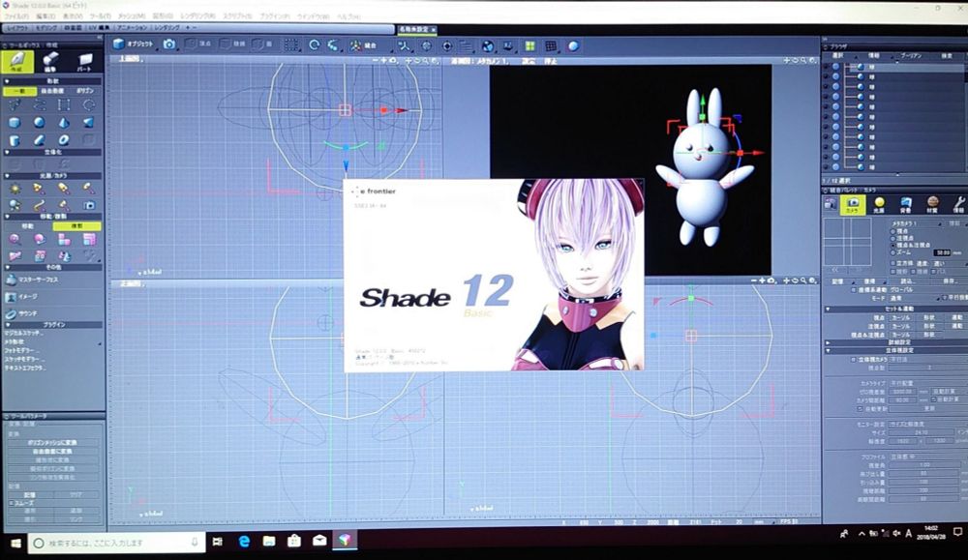The height and width of the screenshot is (560, 968).
Task: Open the Select (選択) dropdown in the browser
Action: point(838,55)
